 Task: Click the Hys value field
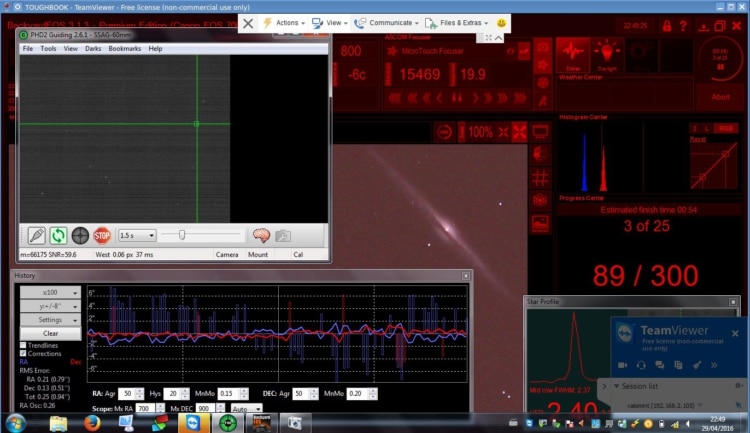pyautogui.click(x=172, y=394)
